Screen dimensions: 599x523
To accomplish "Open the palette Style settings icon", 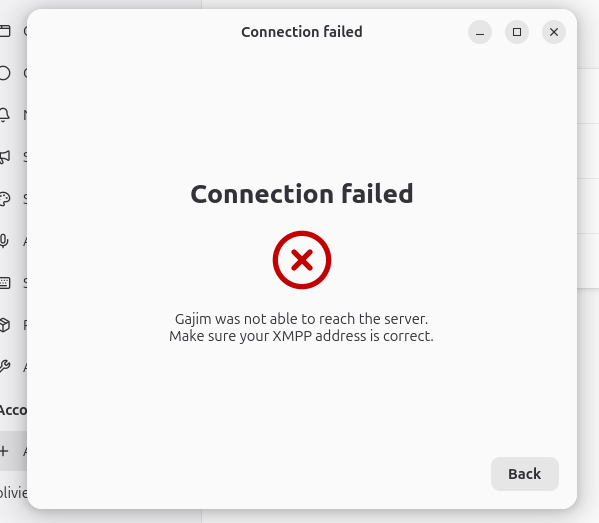I will pos(5,199).
